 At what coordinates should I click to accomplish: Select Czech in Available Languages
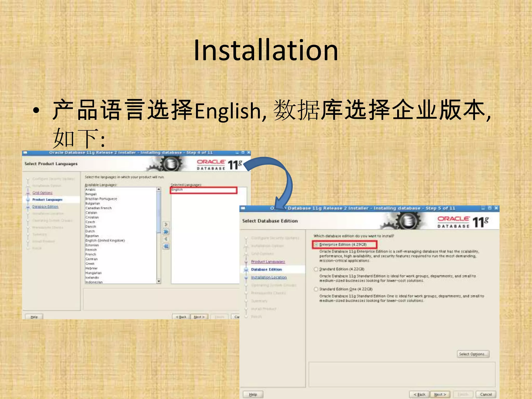(90, 222)
